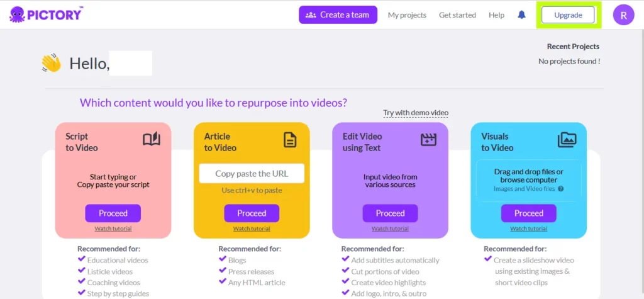
Task: Click the Any HTML article item
Action: 257,283
